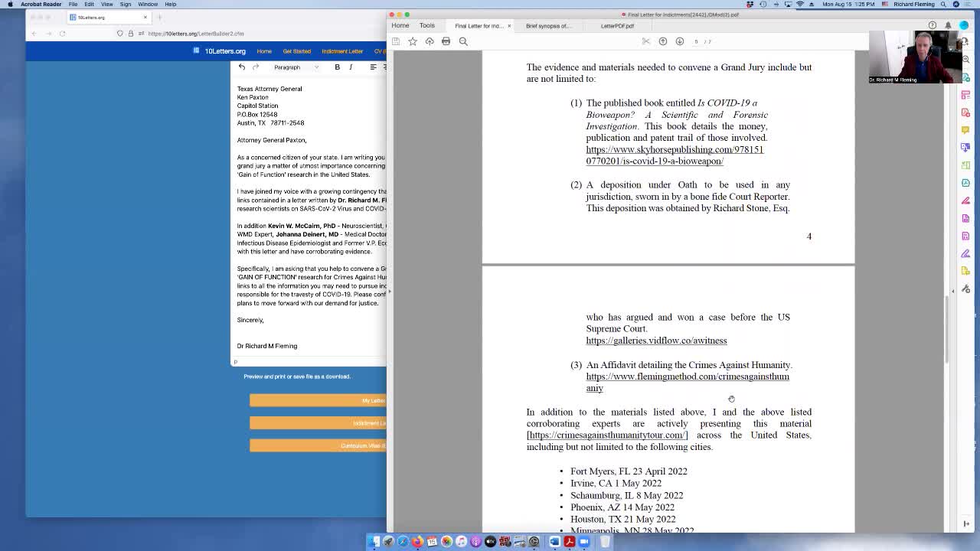Click the orange My Letter button
980x551 pixels.
tap(318, 400)
